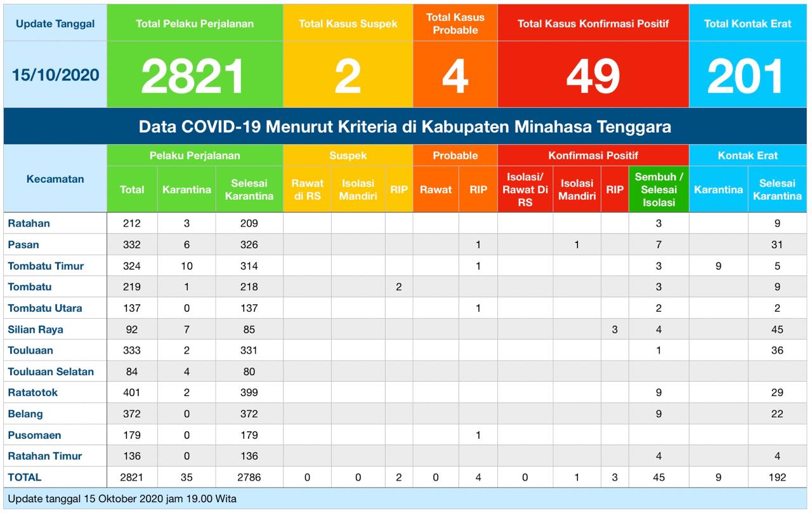This screenshot has width=812, height=513.
Task: Click the Total Pelaku Perjalanan 2821 figure
Action: pyautogui.click(x=194, y=76)
